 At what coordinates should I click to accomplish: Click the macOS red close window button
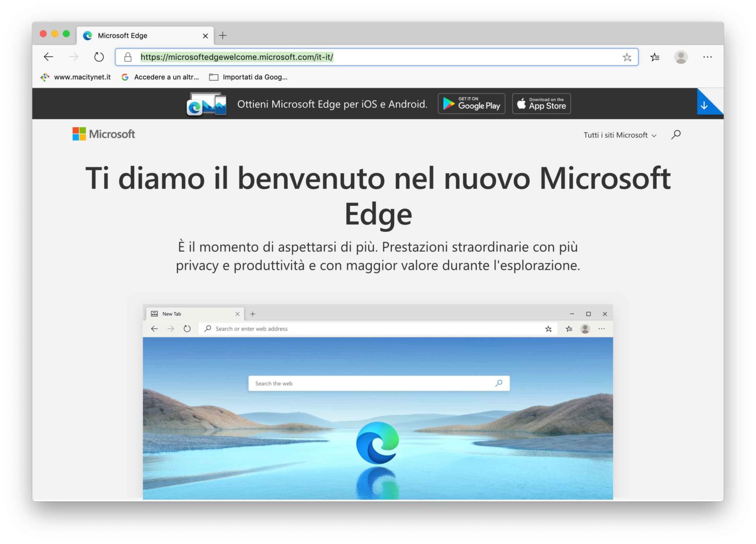43,34
